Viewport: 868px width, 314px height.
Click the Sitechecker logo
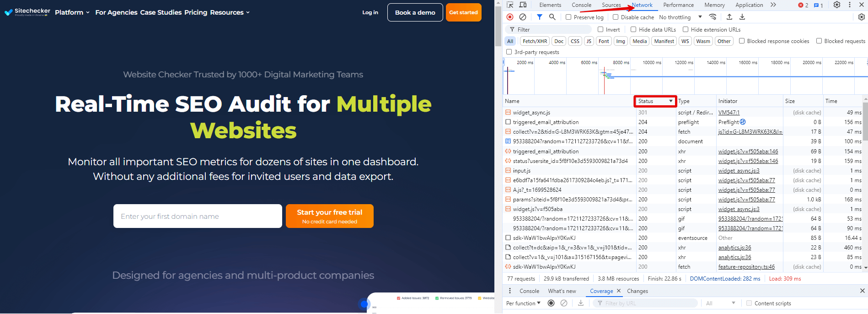[27, 12]
